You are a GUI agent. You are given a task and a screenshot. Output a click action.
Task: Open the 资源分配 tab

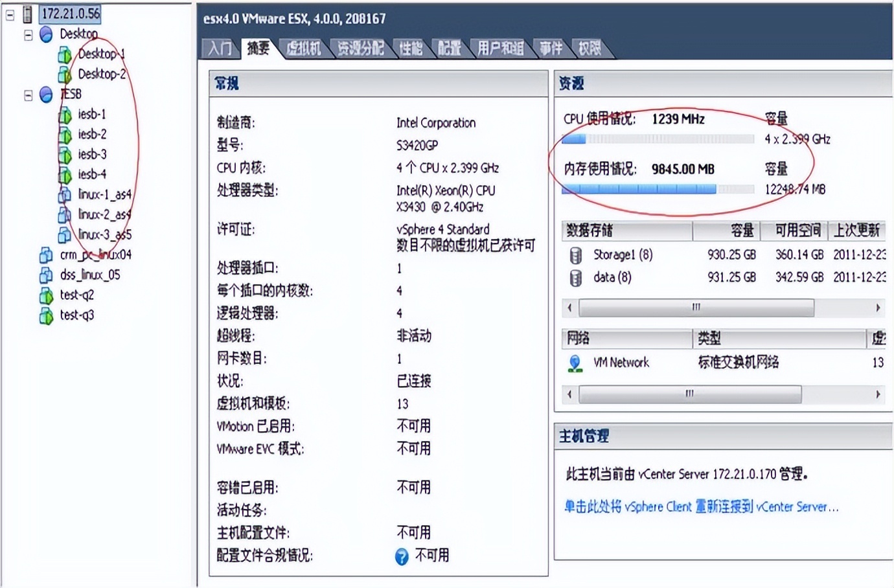point(360,49)
